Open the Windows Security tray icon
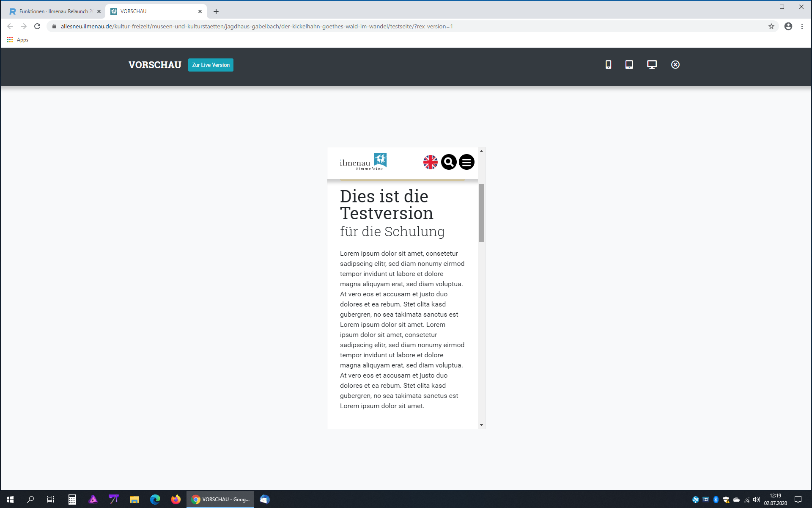Screen dimensions: 812x508 coord(726,500)
